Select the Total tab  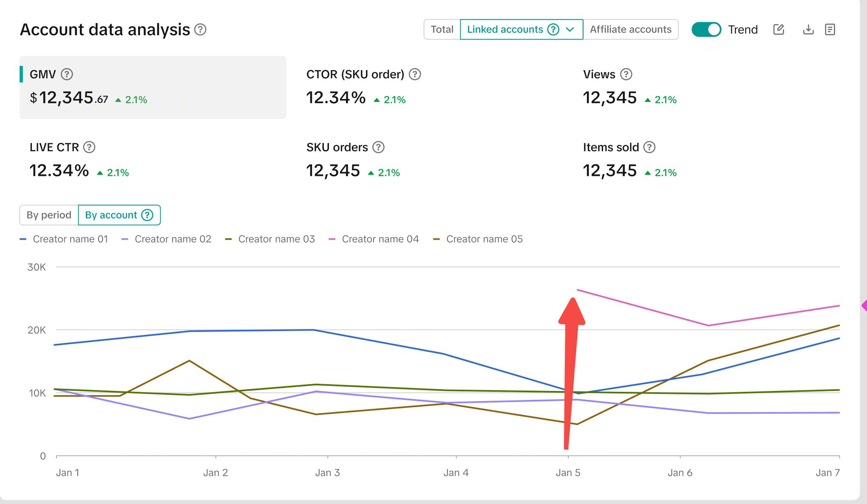(442, 29)
